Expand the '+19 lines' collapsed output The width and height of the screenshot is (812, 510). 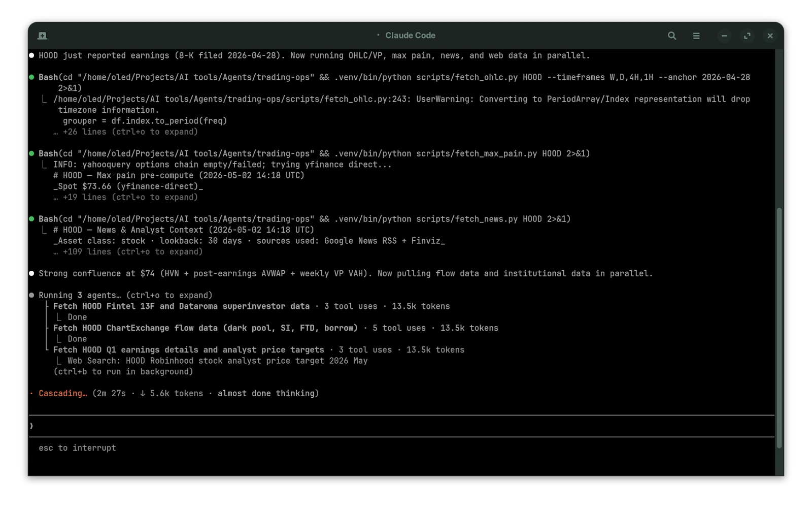[x=125, y=197]
